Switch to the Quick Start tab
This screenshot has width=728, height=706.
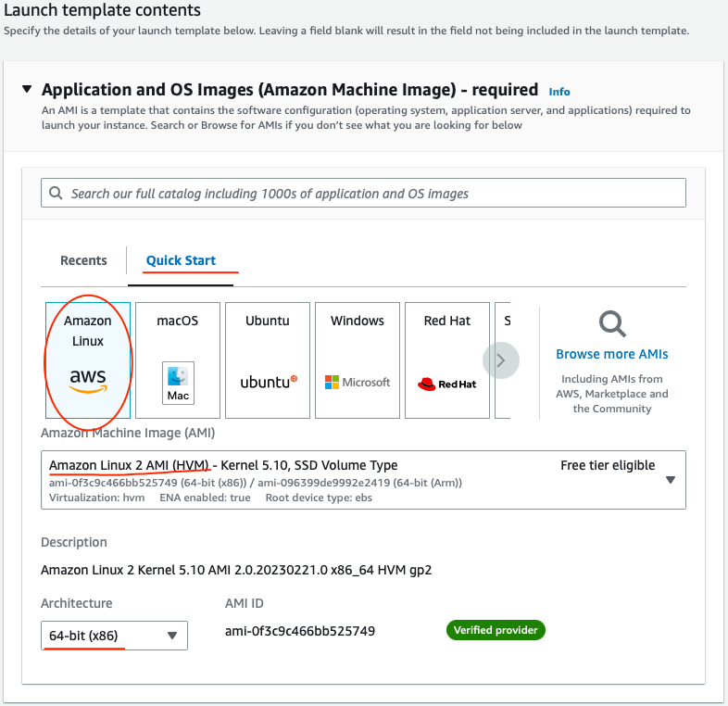click(x=181, y=260)
